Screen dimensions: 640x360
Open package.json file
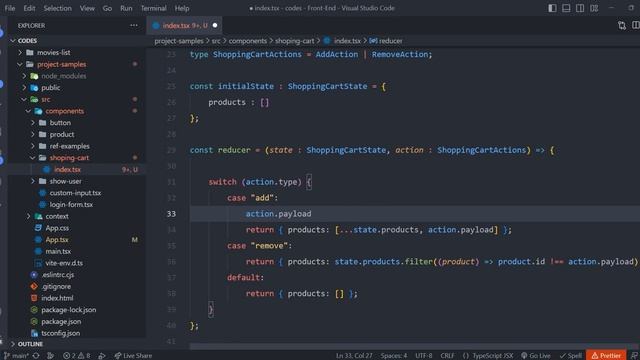coord(77,322)
